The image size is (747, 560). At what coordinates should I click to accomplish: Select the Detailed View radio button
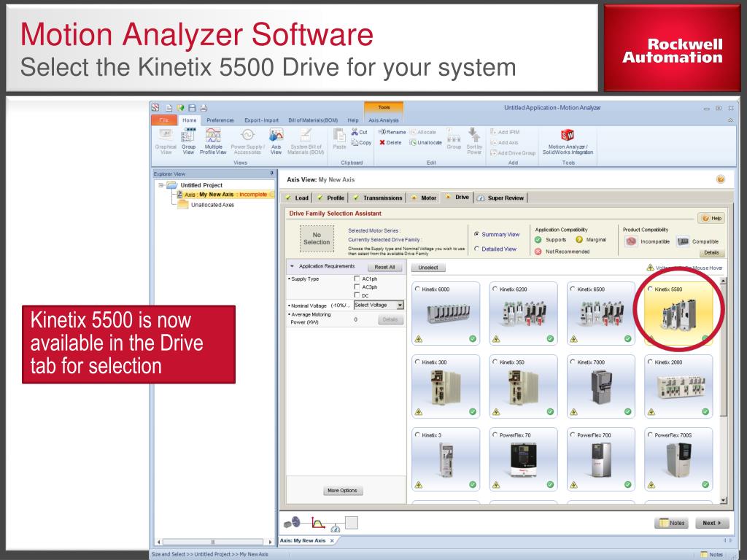tap(476, 249)
